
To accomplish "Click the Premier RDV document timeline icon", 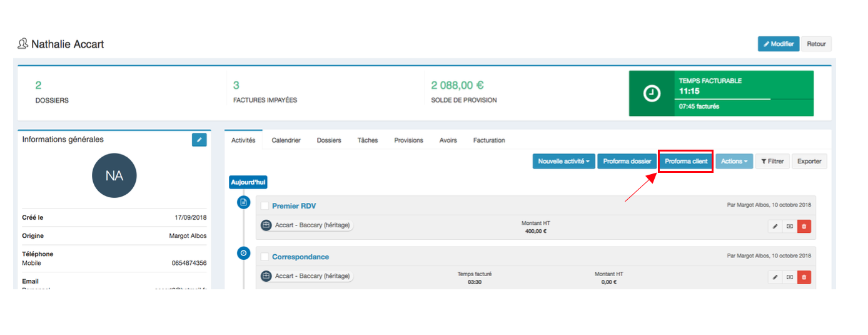I will tap(243, 202).
